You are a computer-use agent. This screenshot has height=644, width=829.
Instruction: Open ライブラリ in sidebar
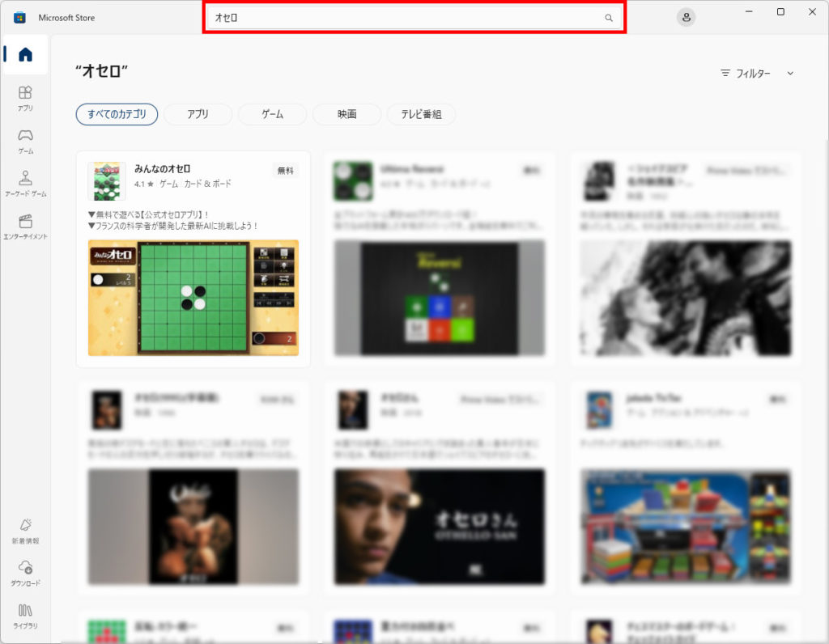[25, 616]
